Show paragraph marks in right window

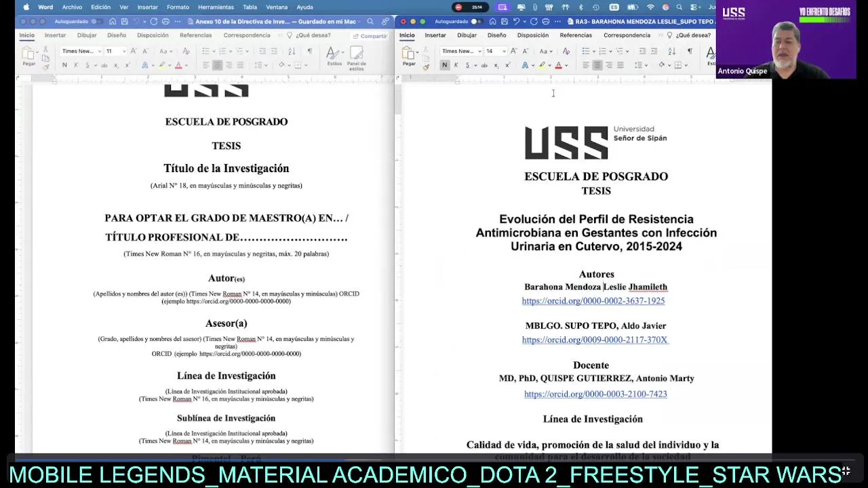[x=690, y=51]
